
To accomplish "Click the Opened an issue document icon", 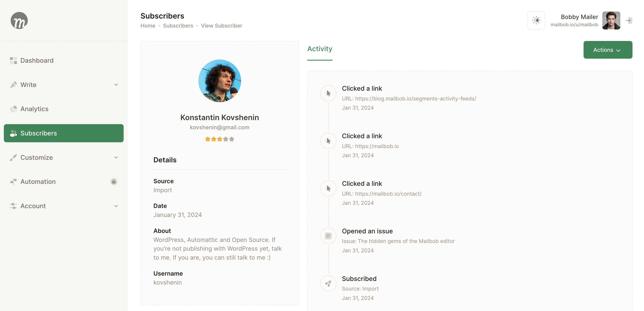I will [x=328, y=236].
